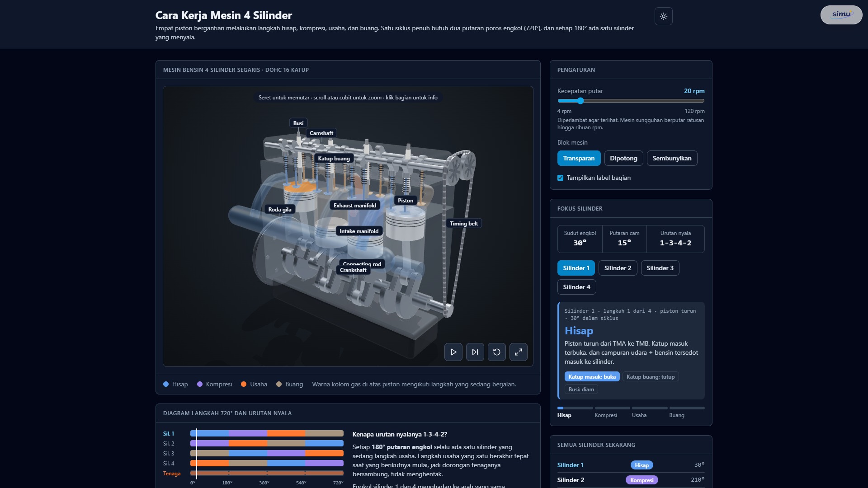
Task: Click Silinder 1 row Hisap badge
Action: (x=642, y=465)
